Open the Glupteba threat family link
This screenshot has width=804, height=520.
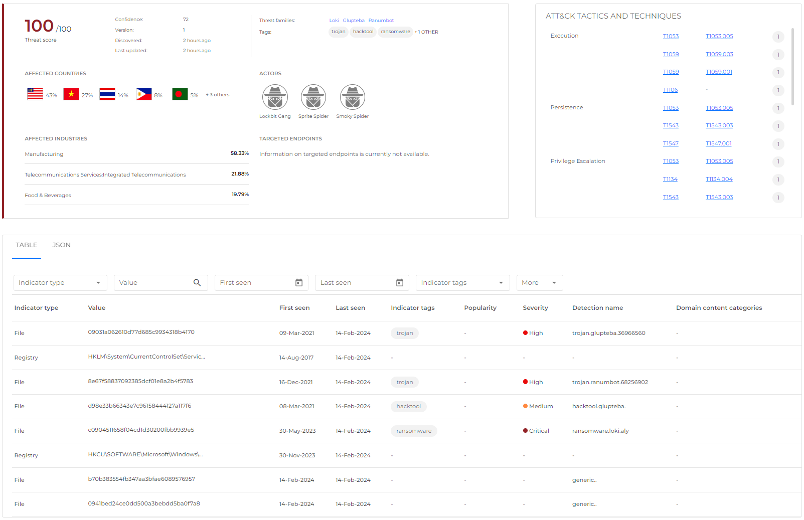[x=354, y=19]
